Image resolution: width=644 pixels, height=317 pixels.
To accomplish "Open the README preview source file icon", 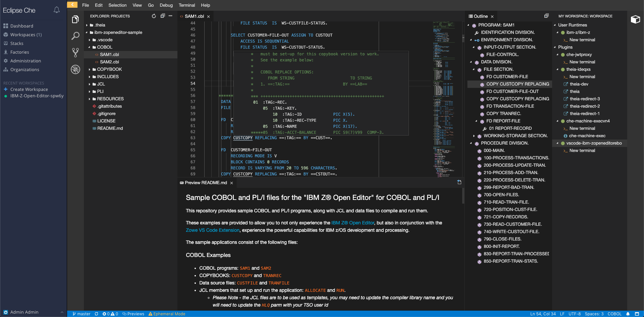I will tap(459, 182).
